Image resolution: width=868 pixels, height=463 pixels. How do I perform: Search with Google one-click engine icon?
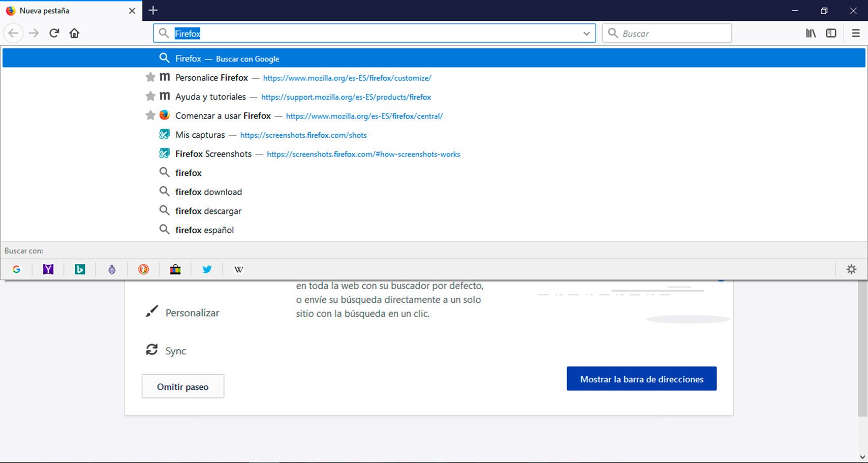point(16,269)
